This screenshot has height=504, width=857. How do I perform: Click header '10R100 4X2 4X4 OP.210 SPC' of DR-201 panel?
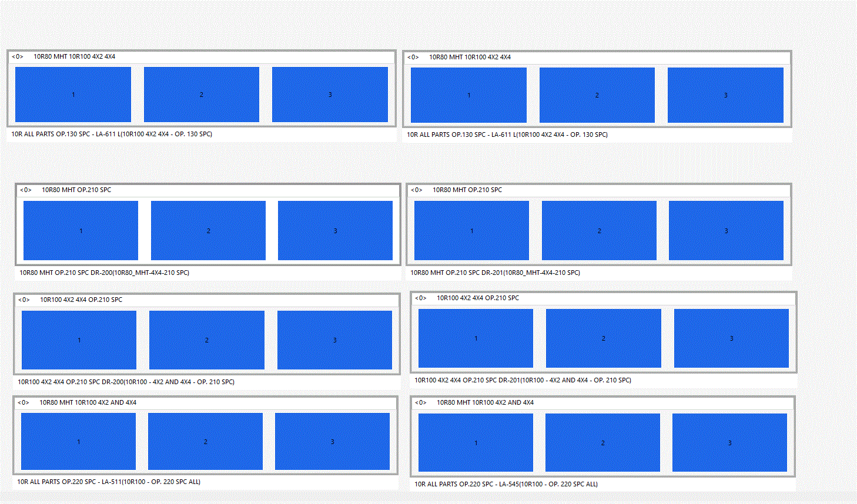point(478,298)
